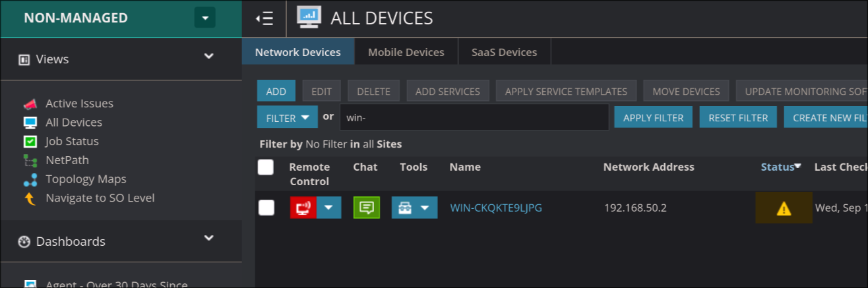
Task: Open NetPath via its sidebar icon
Action: [x=30, y=160]
